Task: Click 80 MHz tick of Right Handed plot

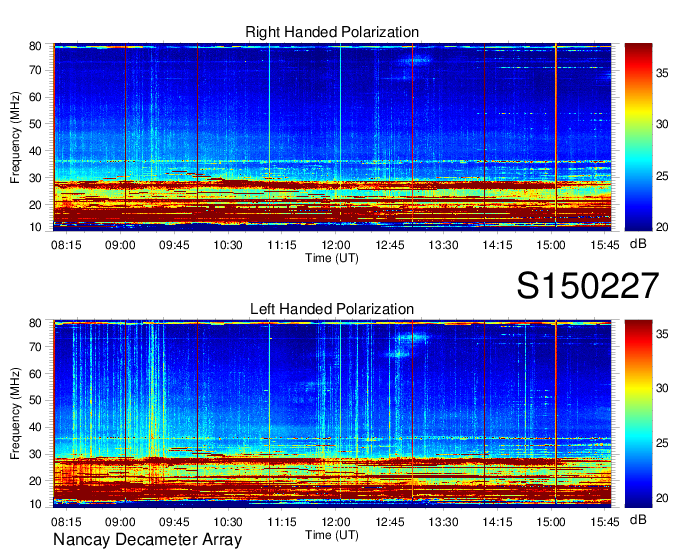Action: point(35,46)
